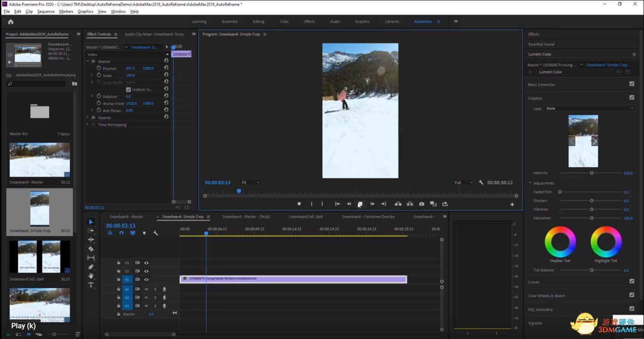
Task: Disable the Basic Correction checkbox
Action: (x=631, y=84)
